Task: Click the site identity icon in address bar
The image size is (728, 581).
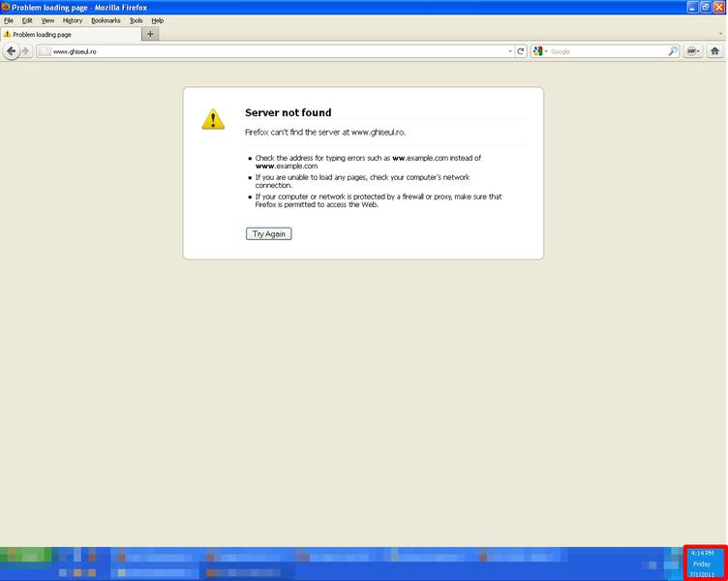Action: [x=44, y=51]
